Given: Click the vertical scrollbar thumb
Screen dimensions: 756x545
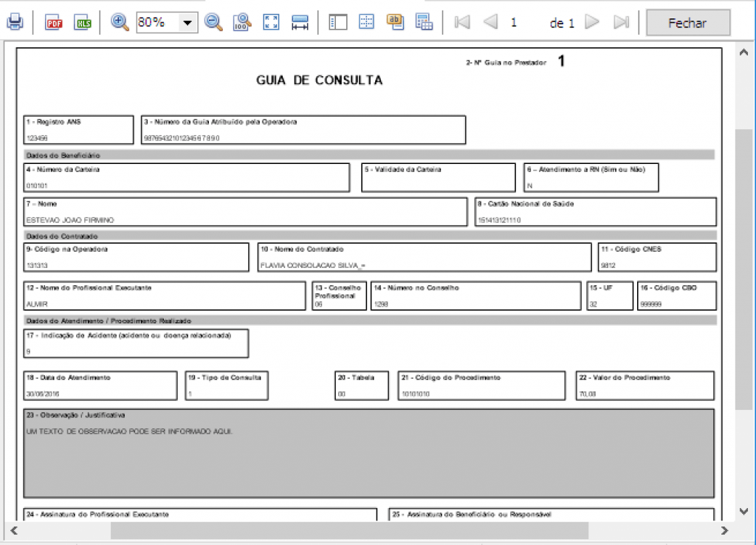Looking at the screenshot, I should [x=744, y=270].
